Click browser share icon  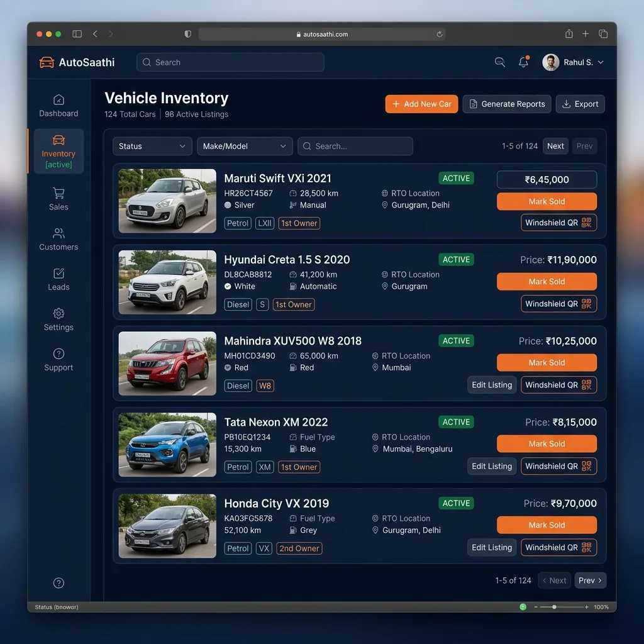click(569, 34)
